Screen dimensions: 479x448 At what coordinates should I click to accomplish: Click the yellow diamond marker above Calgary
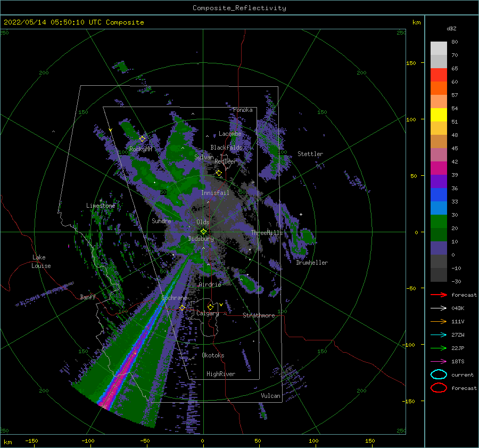pyautogui.click(x=210, y=307)
